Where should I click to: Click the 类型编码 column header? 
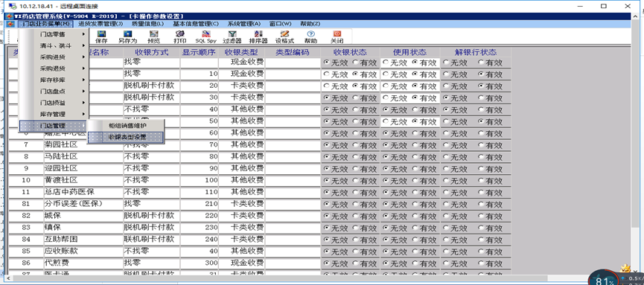[x=292, y=52]
